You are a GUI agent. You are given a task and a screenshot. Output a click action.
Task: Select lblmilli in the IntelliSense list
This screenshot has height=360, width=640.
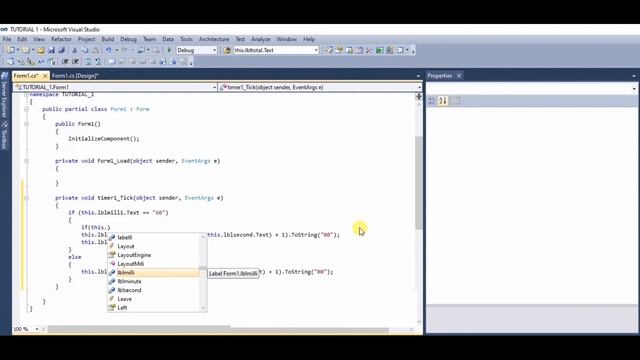[154, 273]
